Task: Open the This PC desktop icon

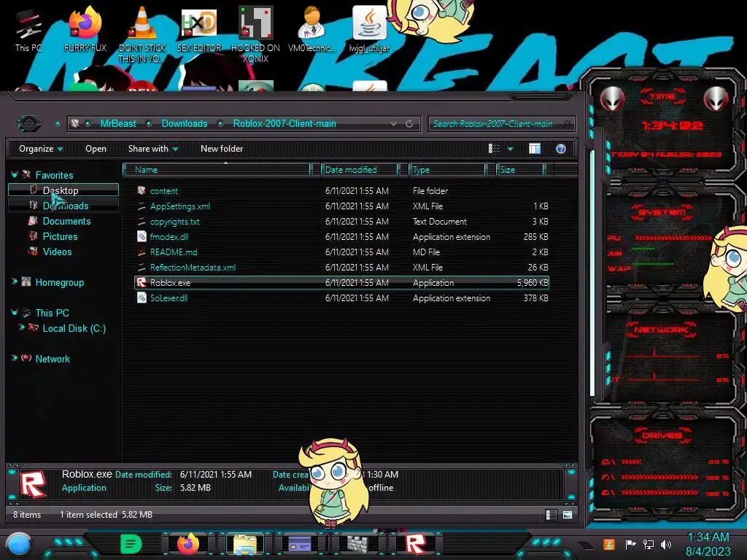Action: tap(28, 31)
